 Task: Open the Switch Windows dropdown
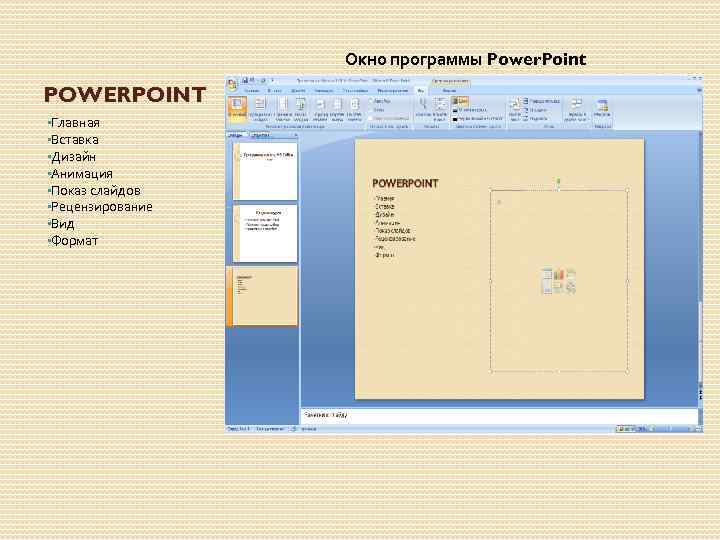point(576,109)
